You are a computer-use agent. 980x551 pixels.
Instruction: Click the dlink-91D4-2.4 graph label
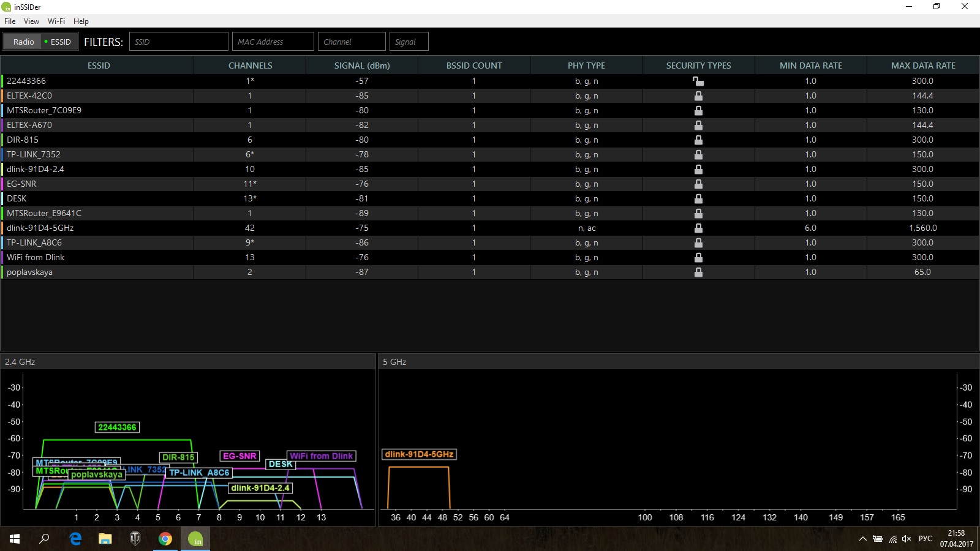tap(260, 488)
